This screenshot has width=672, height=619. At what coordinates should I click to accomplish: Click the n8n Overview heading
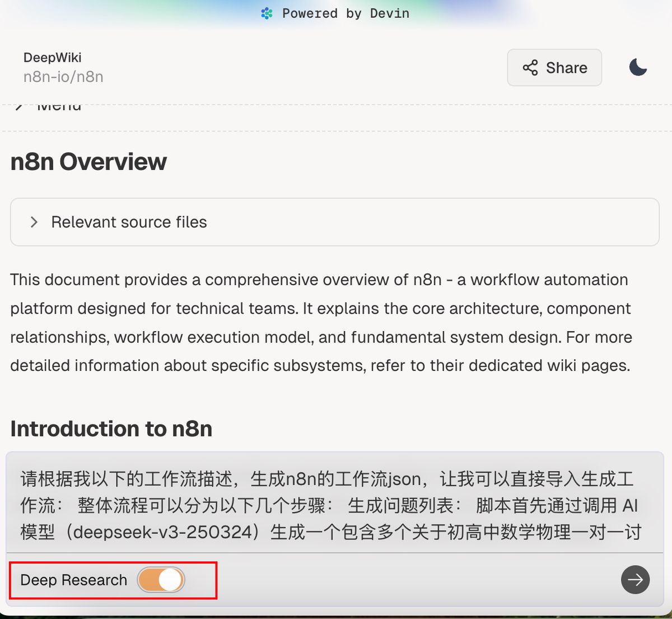(88, 161)
